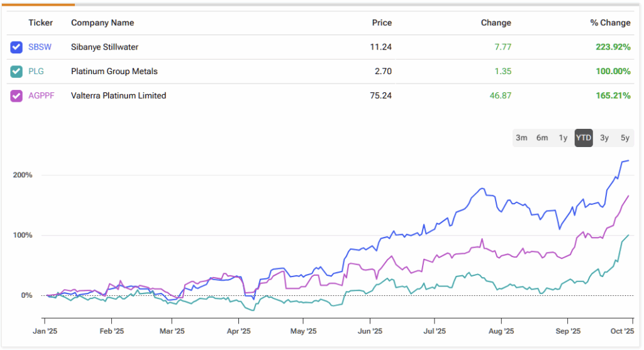
Task: Click Sibanye Stillwater company name
Action: point(104,47)
